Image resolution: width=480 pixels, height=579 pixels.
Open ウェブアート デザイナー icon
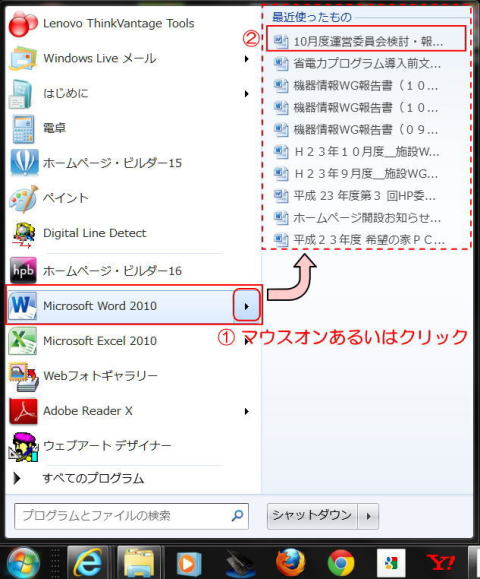(23, 447)
